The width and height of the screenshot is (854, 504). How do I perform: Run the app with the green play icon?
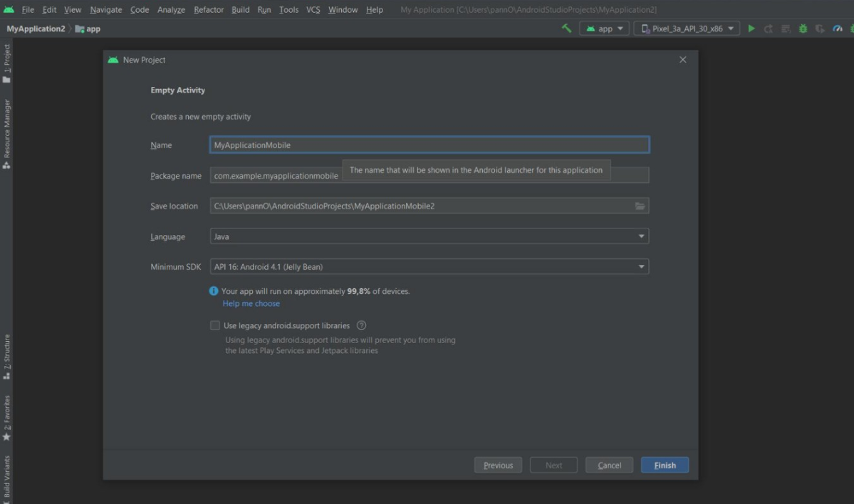tap(751, 28)
